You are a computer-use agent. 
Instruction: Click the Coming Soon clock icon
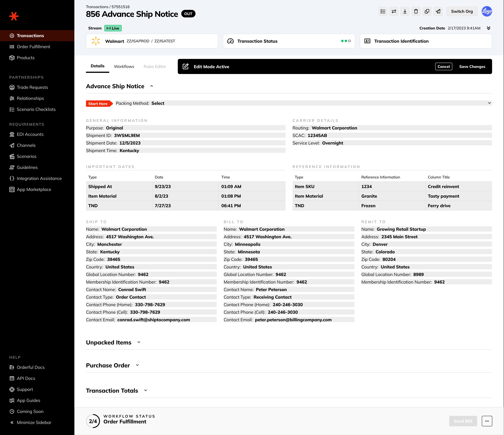click(x=12, y=411)
